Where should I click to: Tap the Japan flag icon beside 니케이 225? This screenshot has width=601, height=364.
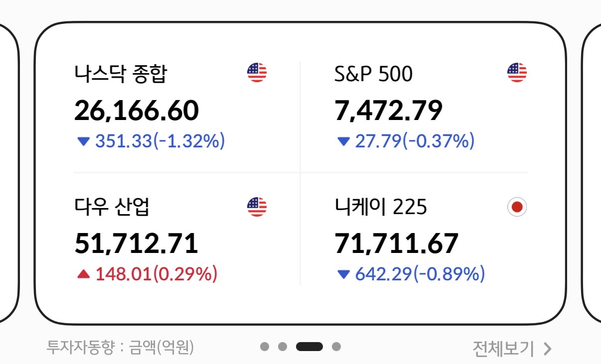pyautogui.click(x=517, y=207)
